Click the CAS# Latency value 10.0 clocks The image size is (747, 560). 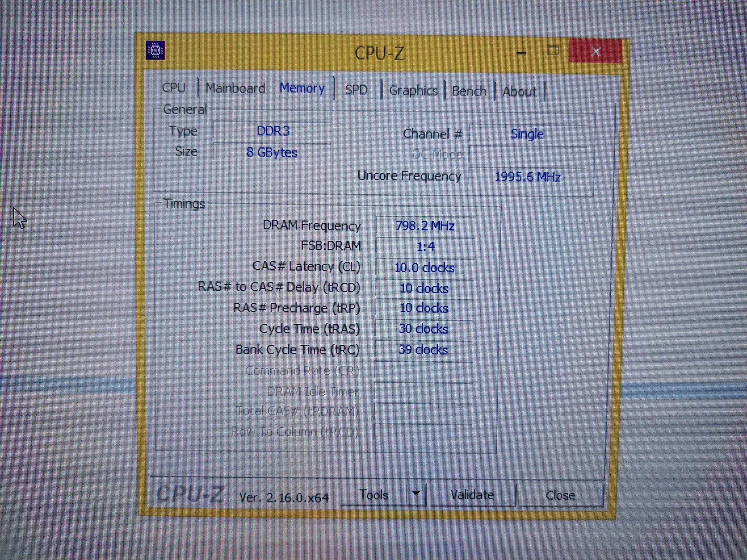pyautogui.click(x=424, y=267)
